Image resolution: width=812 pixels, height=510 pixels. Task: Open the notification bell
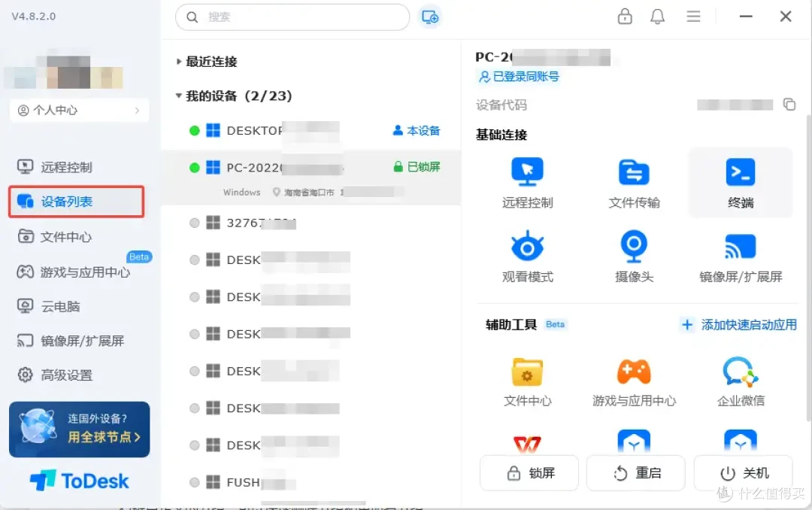657,17
